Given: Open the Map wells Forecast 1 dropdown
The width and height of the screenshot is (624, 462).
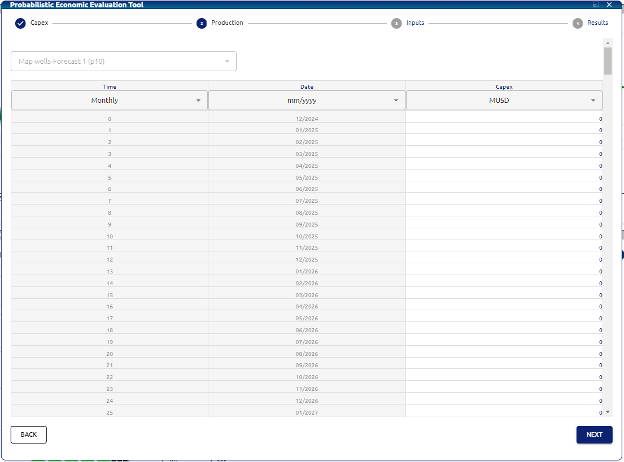Looking at the screenshot, I should (124, 62).
